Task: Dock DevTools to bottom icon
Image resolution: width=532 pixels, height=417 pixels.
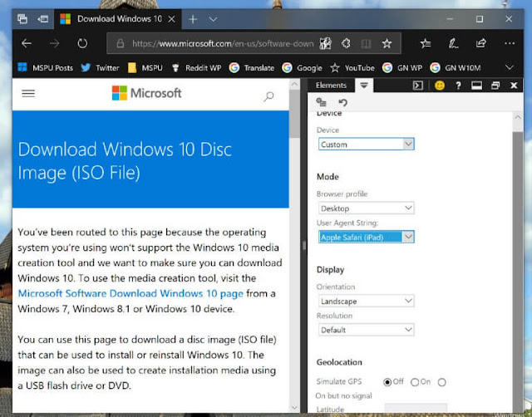Action: coord(476,86)
